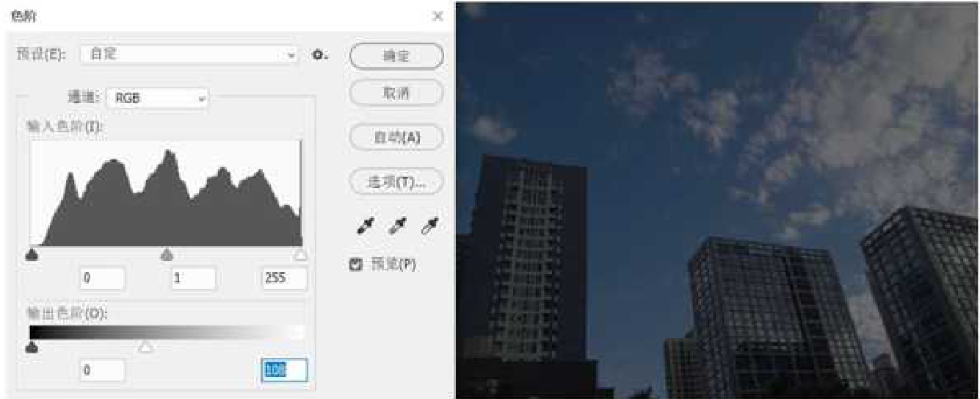Open the 预设 preset dropdown
980x399 pixels.
[x=189, y=55]
